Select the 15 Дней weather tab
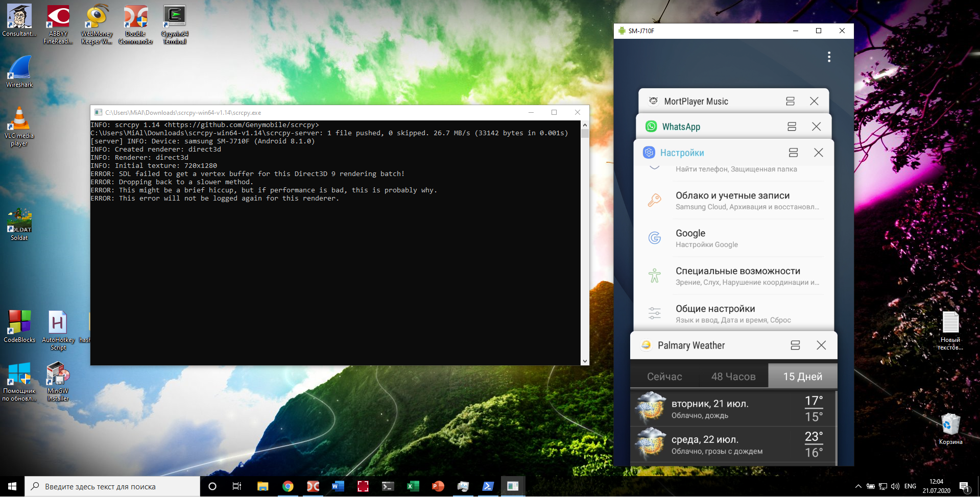This screenshot has height=497, width=980. (803, 377)
